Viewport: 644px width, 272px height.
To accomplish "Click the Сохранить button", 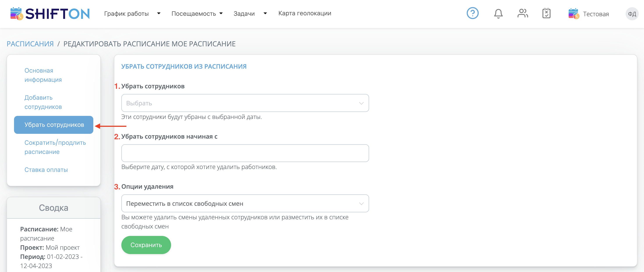I will [x=146, y=245].
